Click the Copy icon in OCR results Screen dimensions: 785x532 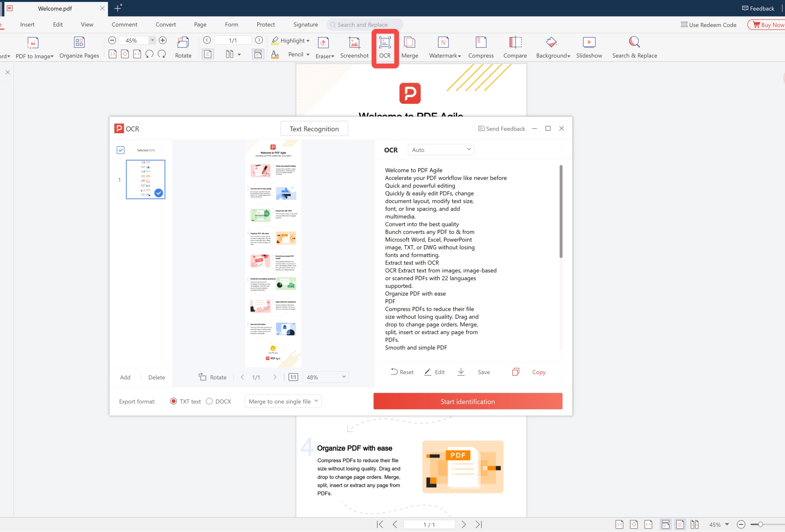coord(515,372)
